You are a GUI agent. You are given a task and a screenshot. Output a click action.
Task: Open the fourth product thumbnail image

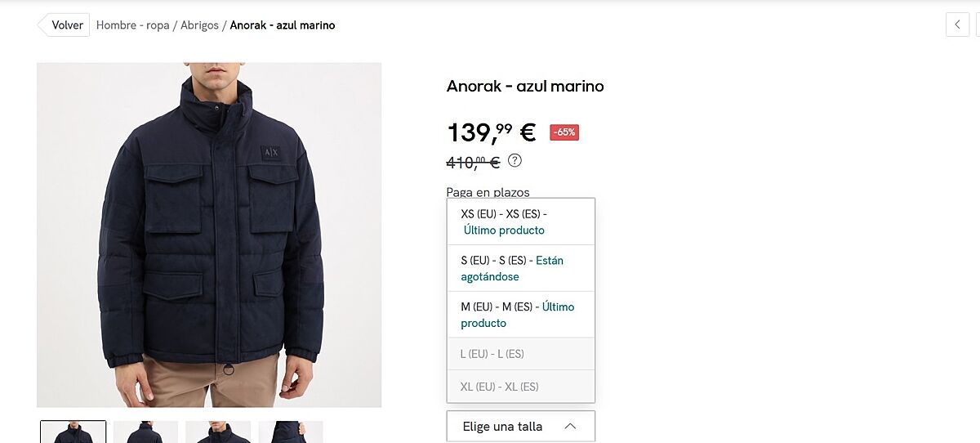[x=291, y=432]
